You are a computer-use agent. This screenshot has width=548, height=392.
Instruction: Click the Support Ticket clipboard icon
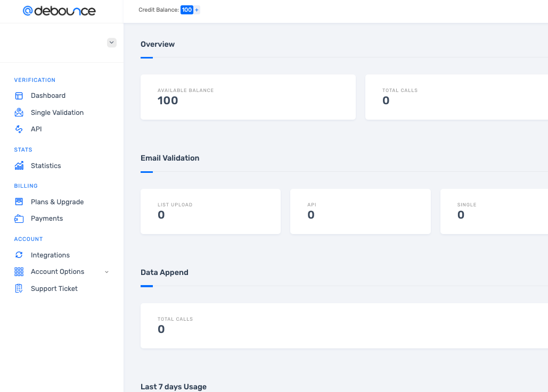coord(19,288)
